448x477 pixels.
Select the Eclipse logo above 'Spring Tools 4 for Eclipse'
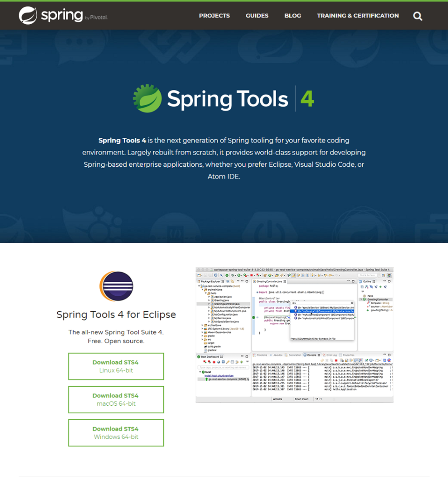116,286
